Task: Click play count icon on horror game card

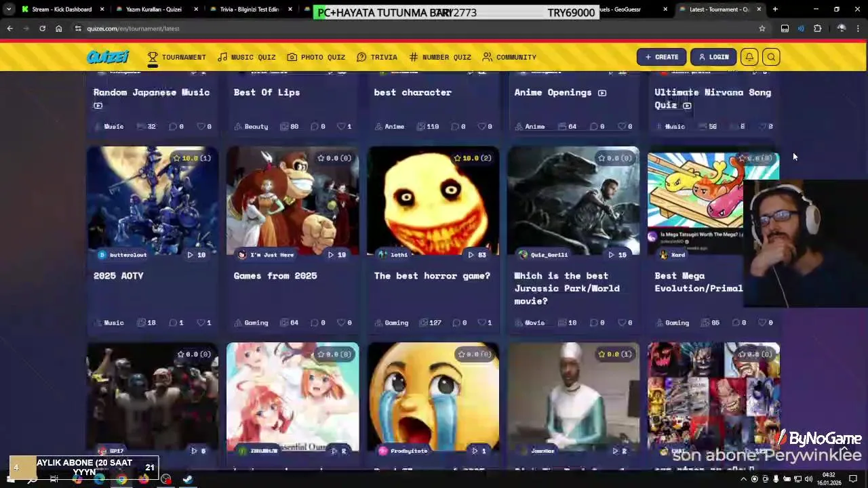Action: (x=471, y=255)
